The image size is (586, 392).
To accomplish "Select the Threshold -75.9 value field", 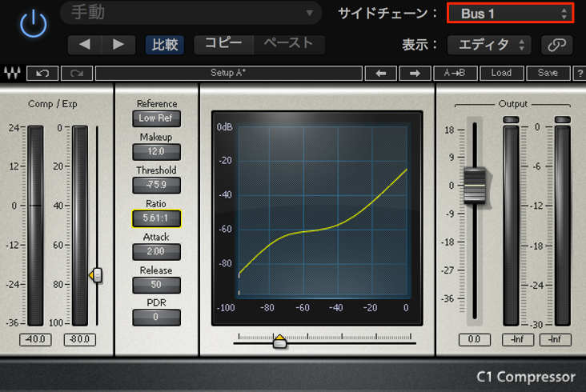I will [x=156, y=185].
